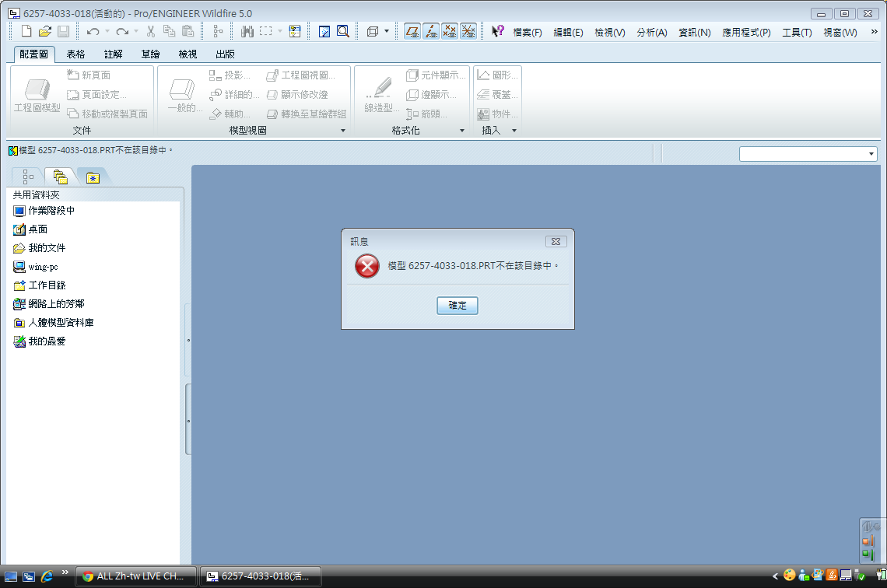Screen dimensions: 887x588
Task: Toggle datum axis display
Action: coord(431,32)
